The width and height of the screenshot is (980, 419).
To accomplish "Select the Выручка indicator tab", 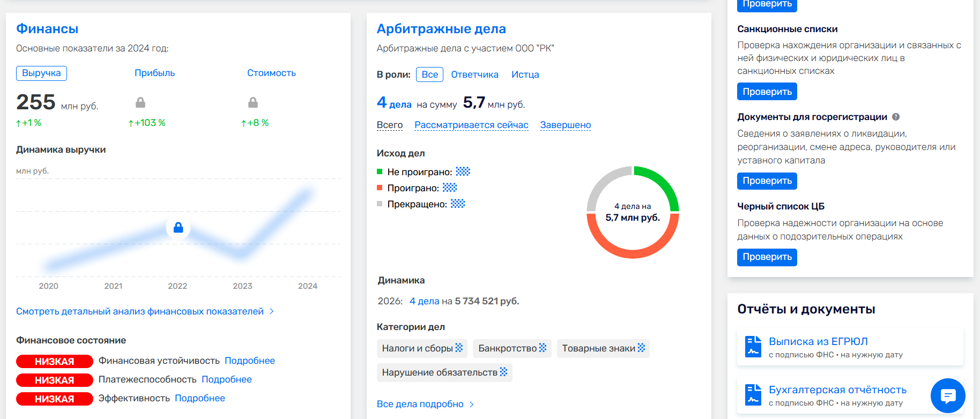I will coord(41,73).
